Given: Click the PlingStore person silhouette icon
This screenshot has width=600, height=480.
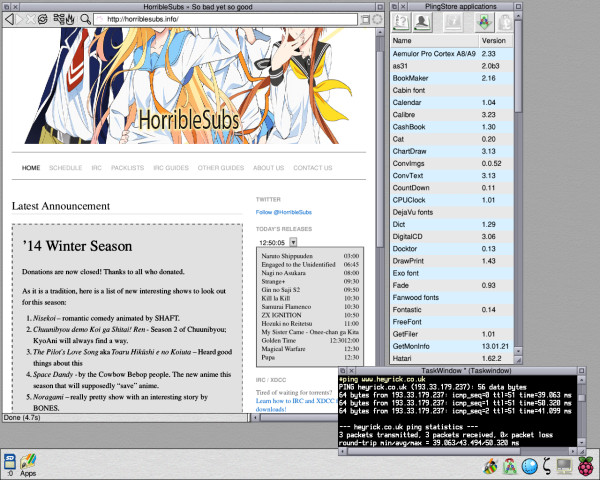Looking at the screenshot, I should tap(421, 22).
